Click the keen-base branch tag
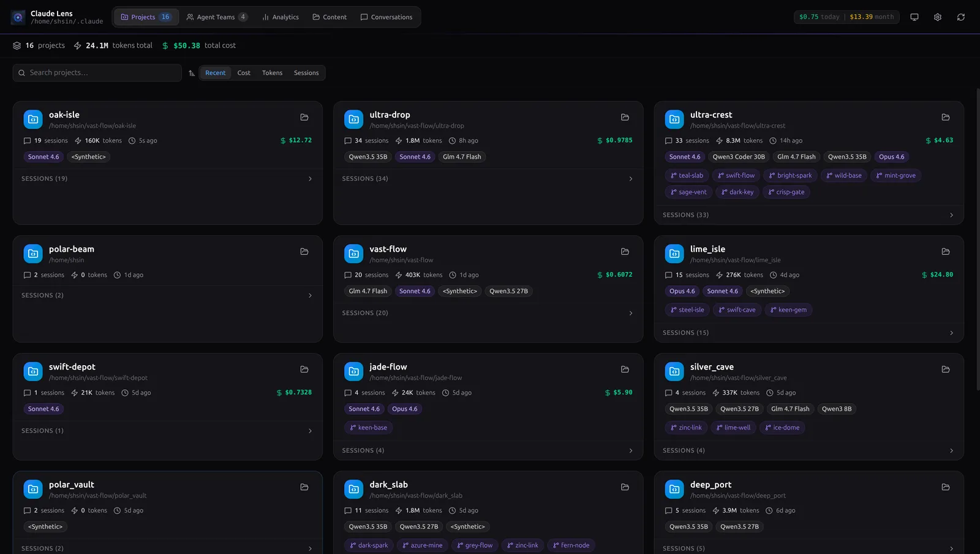This screenshot has width=980, height=554. (368, 428)
